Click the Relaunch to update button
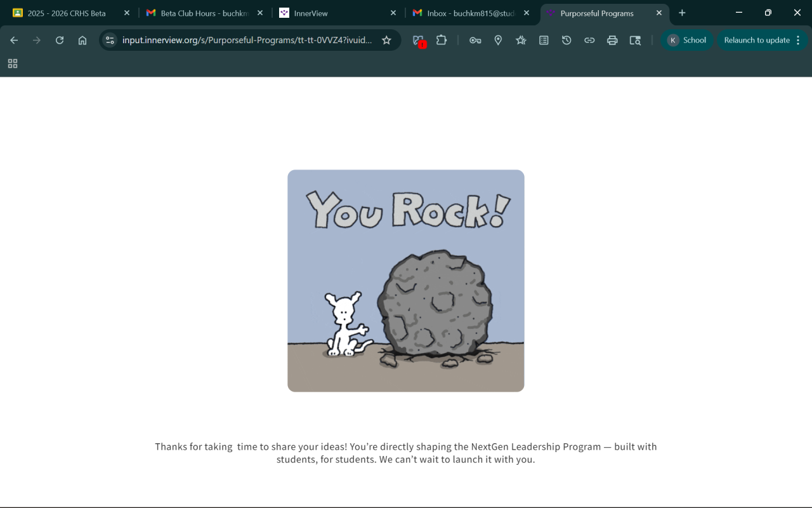This screenshot has width=812, height=508. pos(757,40)
